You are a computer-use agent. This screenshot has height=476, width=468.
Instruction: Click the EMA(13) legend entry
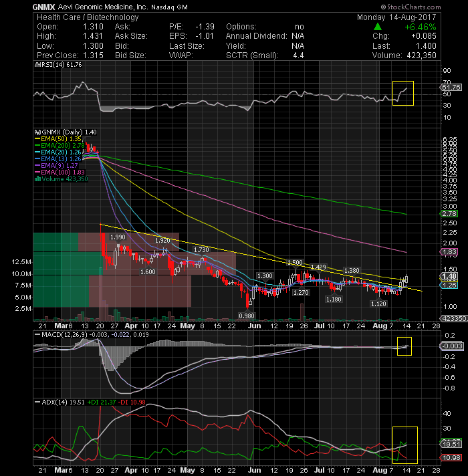58,158
